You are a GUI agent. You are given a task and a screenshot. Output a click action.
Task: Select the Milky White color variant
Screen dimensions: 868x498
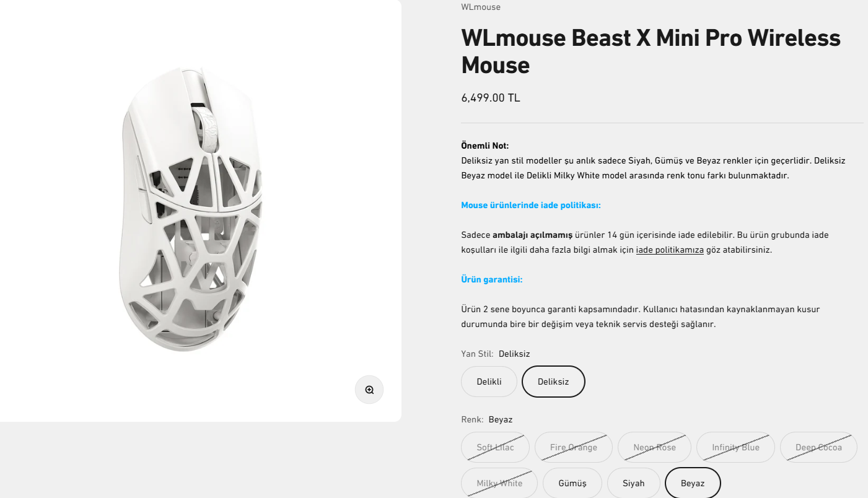499,483
